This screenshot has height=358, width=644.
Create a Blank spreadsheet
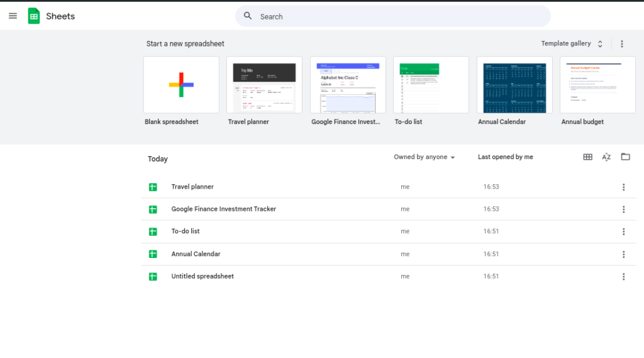point(181,85)
